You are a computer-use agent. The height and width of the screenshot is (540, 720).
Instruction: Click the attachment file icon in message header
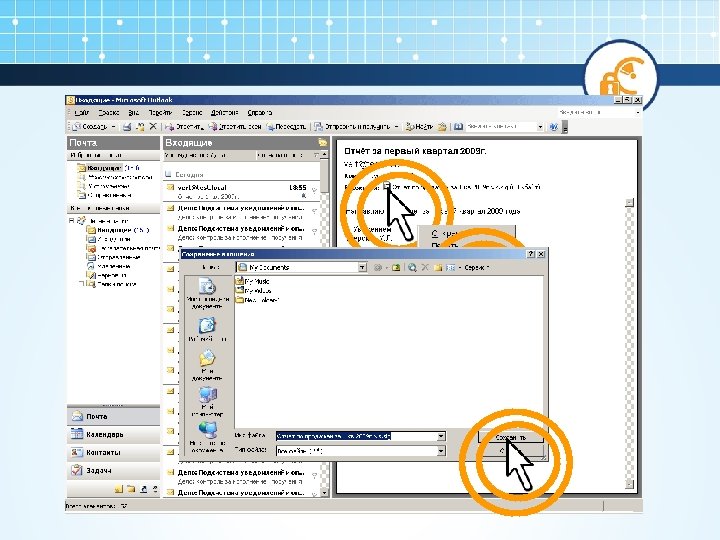pos(387,186)
